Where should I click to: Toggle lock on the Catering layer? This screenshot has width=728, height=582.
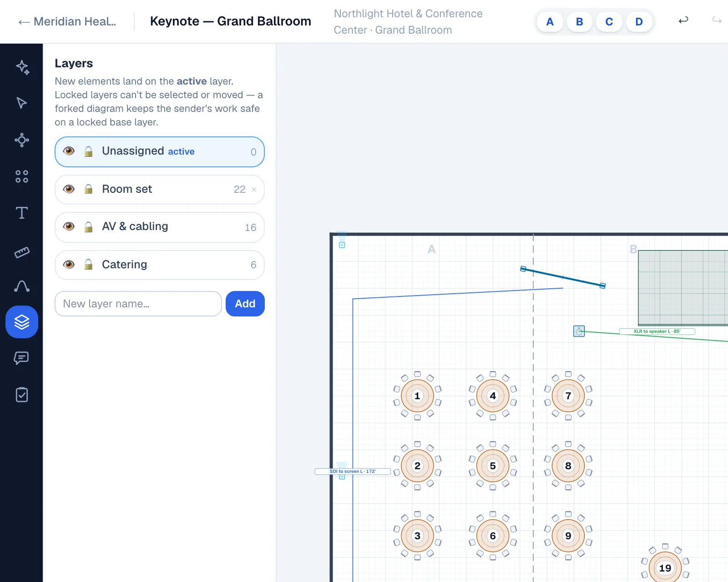[89, 265]
